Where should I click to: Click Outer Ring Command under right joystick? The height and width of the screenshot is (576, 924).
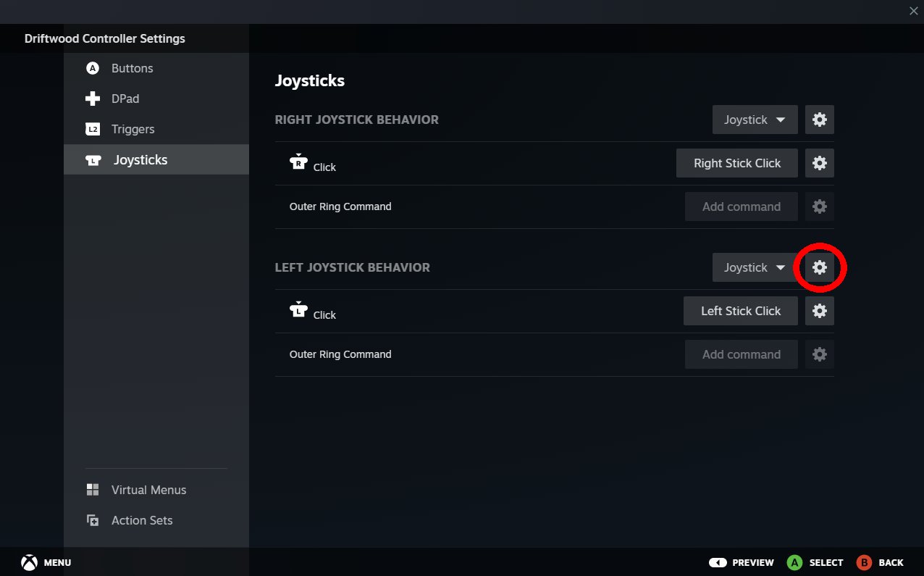[340, 206]
